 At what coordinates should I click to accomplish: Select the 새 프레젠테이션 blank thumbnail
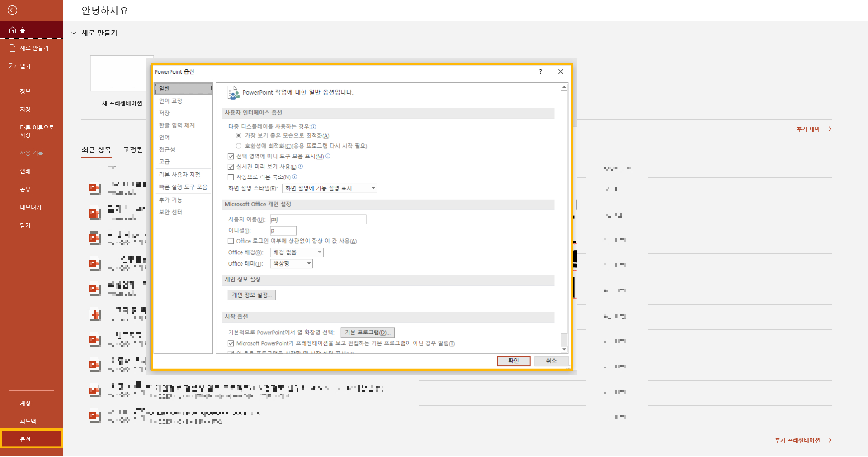coord(122,73)
